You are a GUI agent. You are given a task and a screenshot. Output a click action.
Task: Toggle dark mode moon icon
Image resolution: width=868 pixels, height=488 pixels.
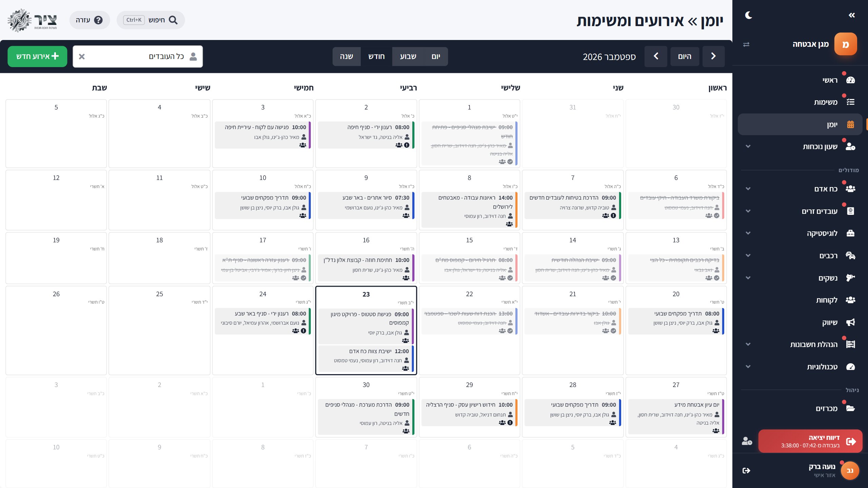[x=749, y=15]
